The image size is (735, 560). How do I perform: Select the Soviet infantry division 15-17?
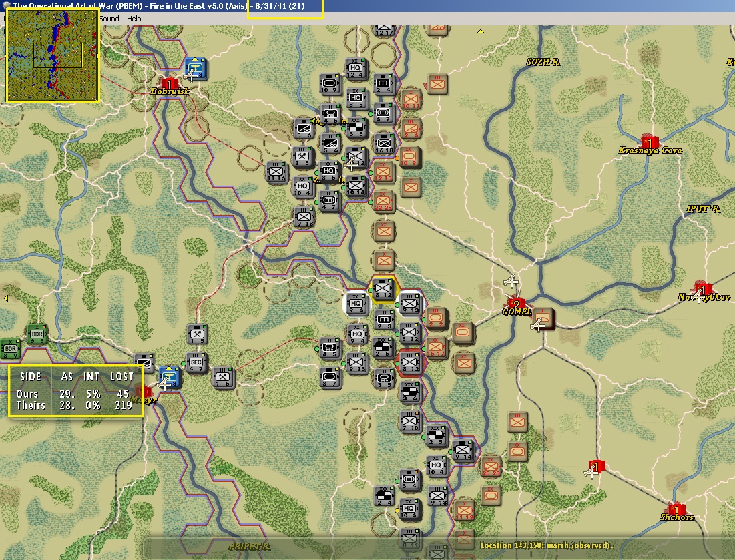pos(436,348)
